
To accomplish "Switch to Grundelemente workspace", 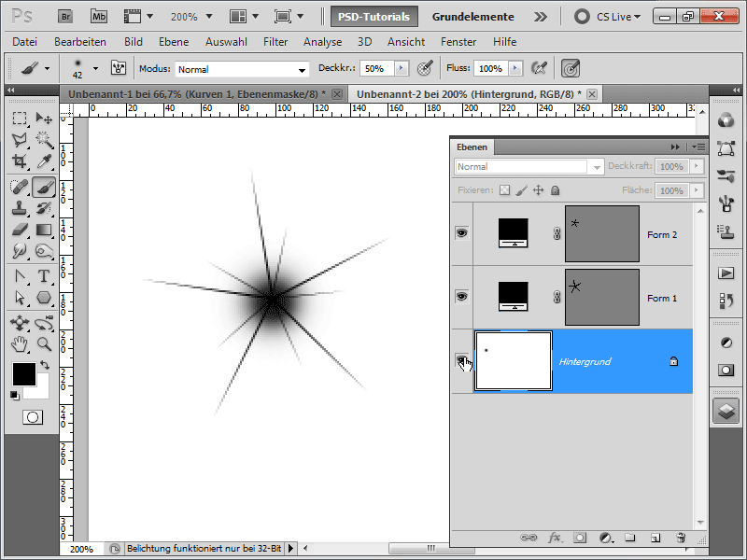I will 472,17.
